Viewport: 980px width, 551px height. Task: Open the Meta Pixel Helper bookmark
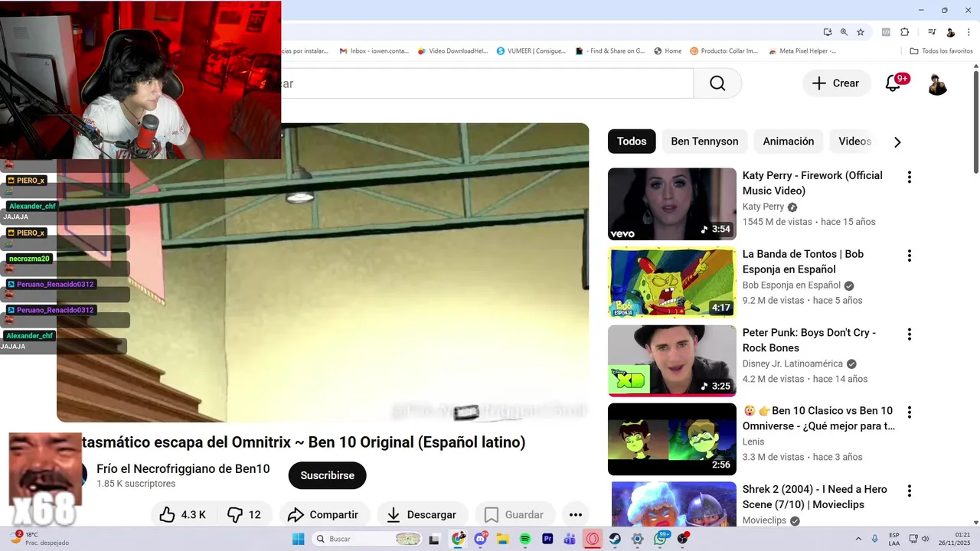pos(802,51)
